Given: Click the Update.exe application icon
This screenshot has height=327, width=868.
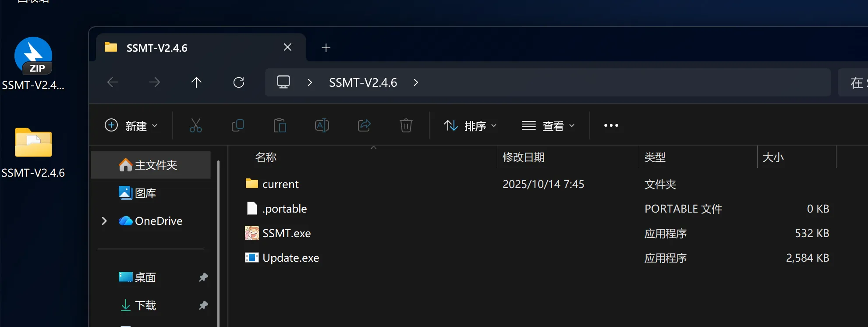Looking at the screenshot, I should point(252,257).
